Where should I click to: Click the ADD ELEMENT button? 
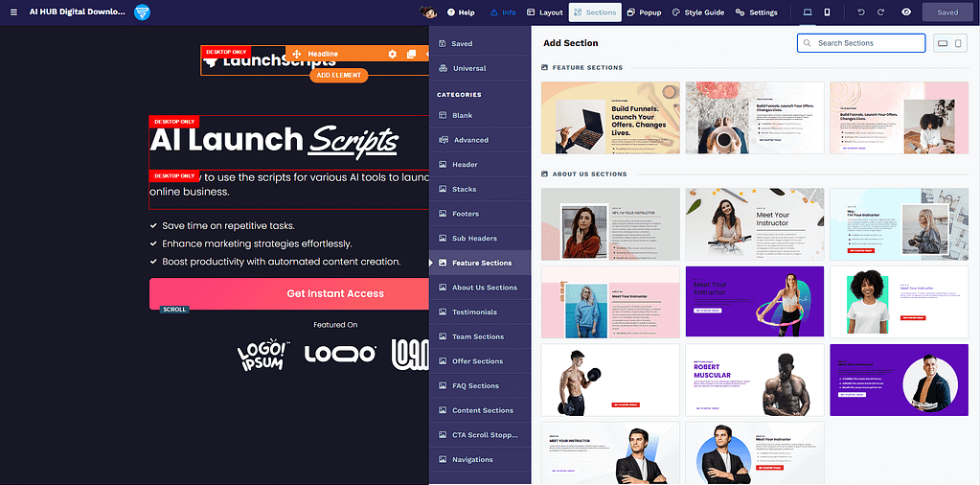(x=339, y=75)
